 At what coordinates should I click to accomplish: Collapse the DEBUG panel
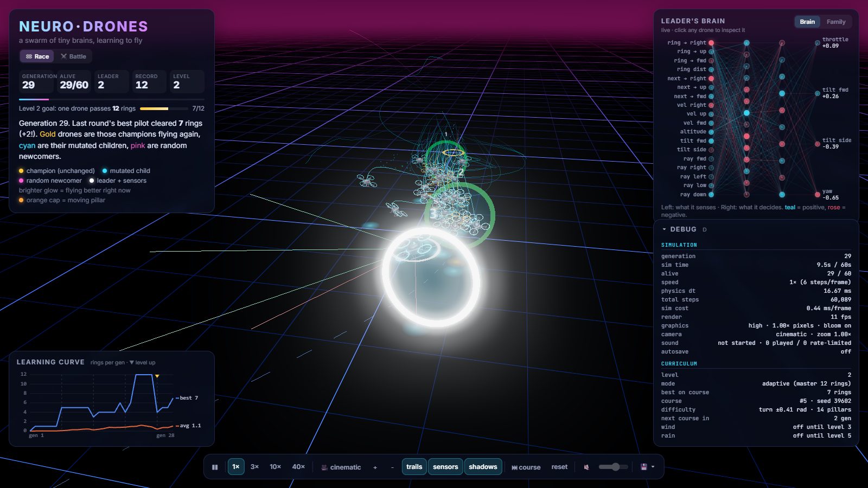[664, 229]
